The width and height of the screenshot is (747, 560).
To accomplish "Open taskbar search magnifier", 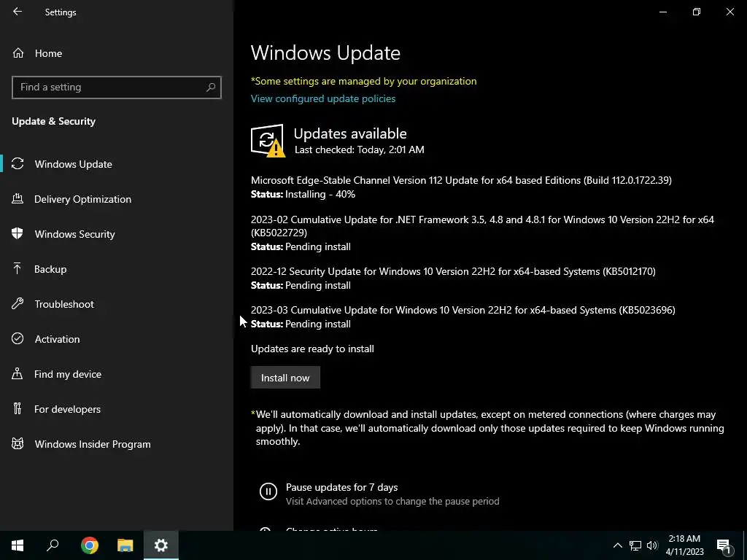I will coord(53,545).
